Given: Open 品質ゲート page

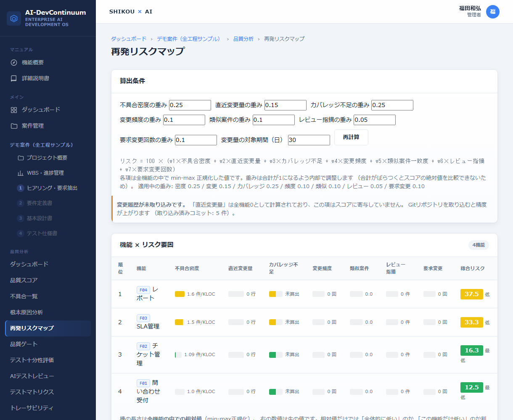Looking at the screenshot, I should (x=48, y=344).
